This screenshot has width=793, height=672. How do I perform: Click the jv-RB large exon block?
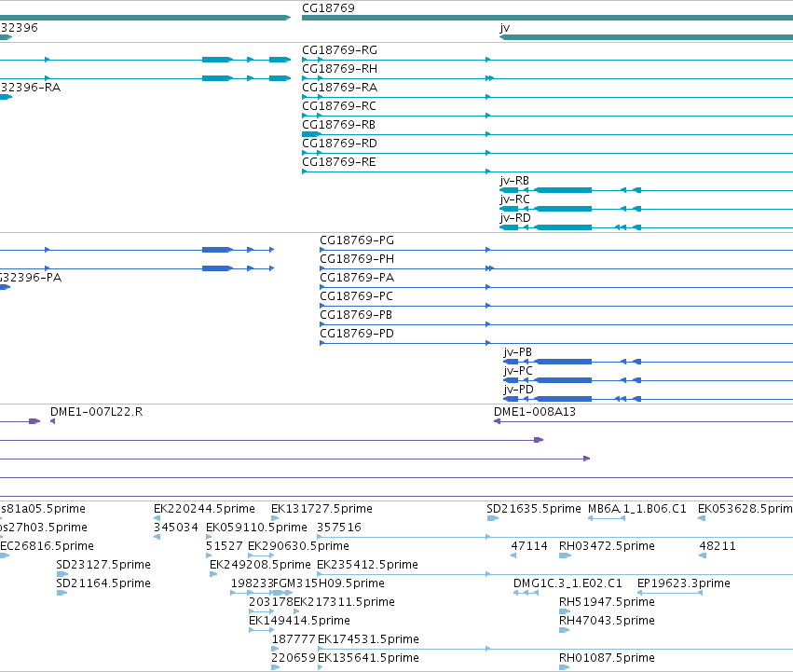[x=563, y=190]
